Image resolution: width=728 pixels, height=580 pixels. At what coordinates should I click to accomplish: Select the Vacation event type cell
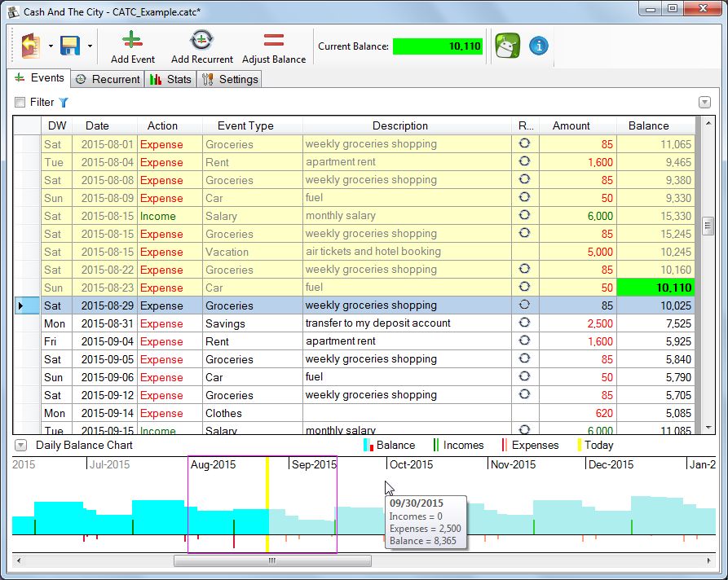pos(253,252)
